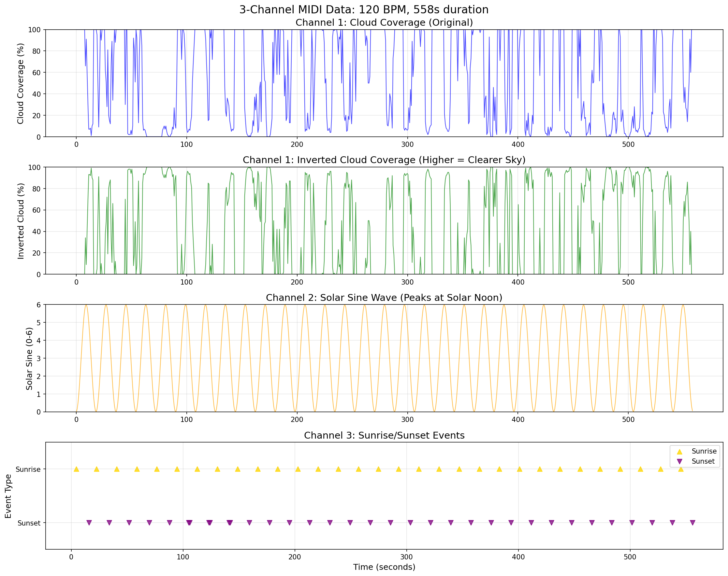Click the Sunset legend text label
Screen dimensions: 728x576
703,461
